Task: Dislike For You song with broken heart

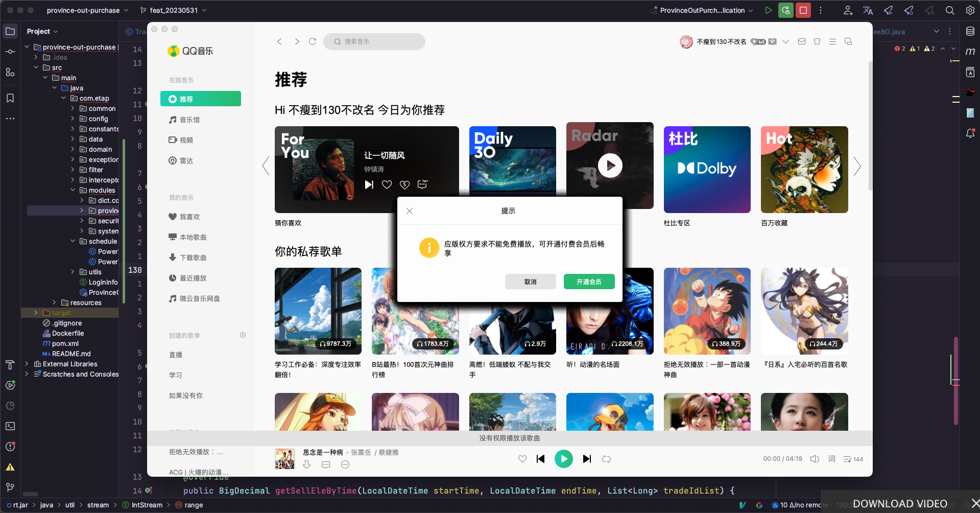Action: [404, 184]
